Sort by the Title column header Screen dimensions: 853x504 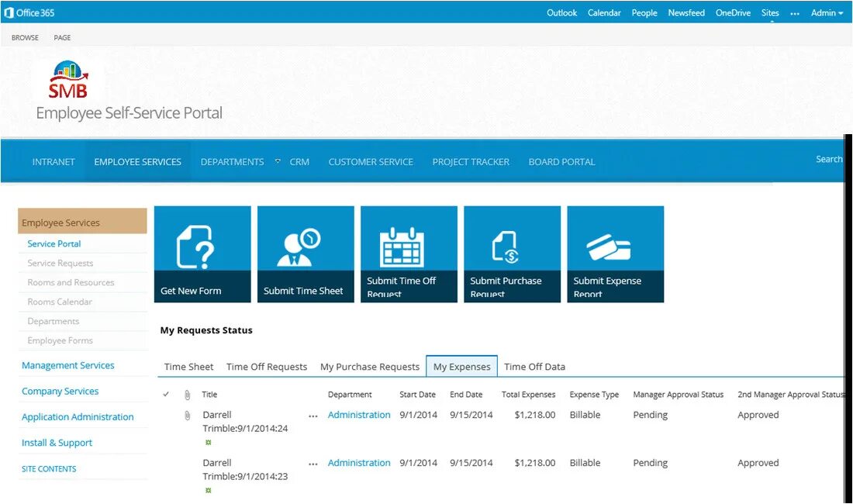209,394
